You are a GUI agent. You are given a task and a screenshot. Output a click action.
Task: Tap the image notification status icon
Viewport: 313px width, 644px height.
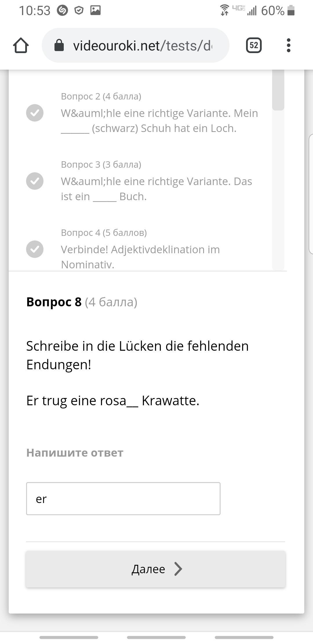[95, 10]
